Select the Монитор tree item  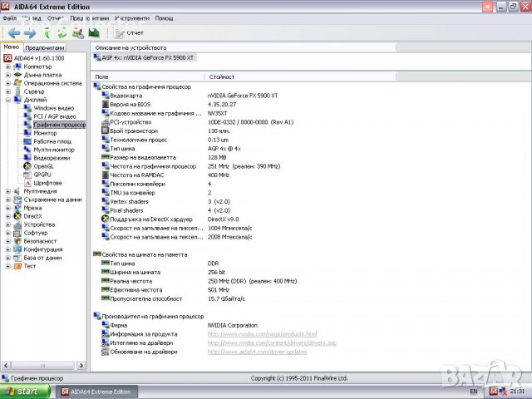coord(45,133)
